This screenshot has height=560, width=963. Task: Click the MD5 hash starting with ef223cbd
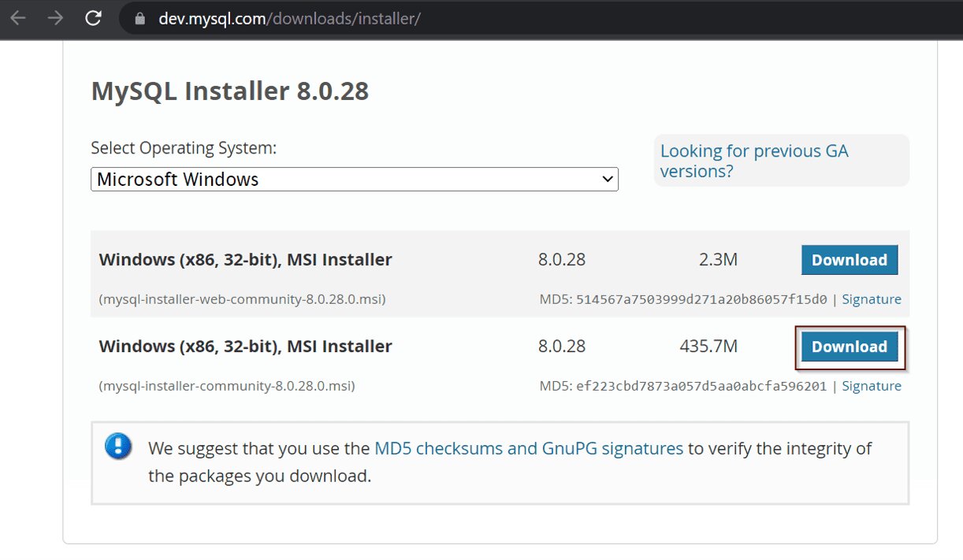pyautogui.click(x=701, y=386)
